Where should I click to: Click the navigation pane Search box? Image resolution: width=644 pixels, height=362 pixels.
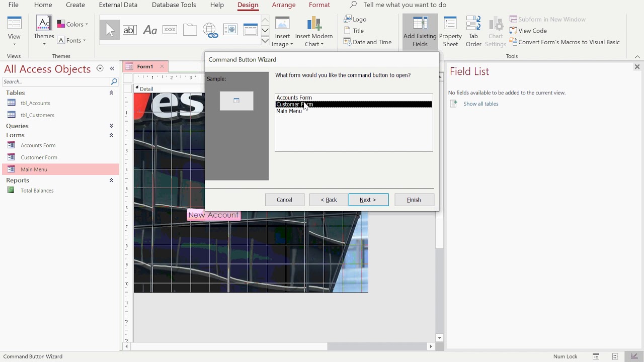coord(56,81)
